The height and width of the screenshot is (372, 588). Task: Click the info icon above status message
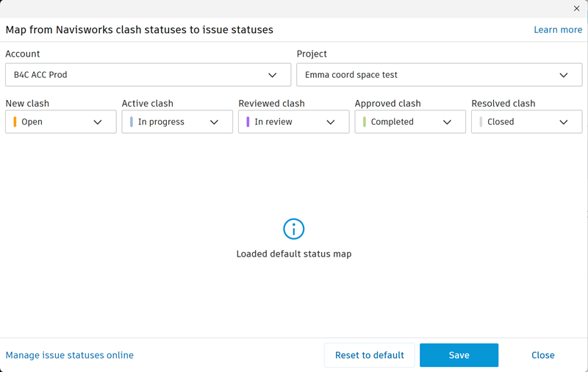coord(293,229)
